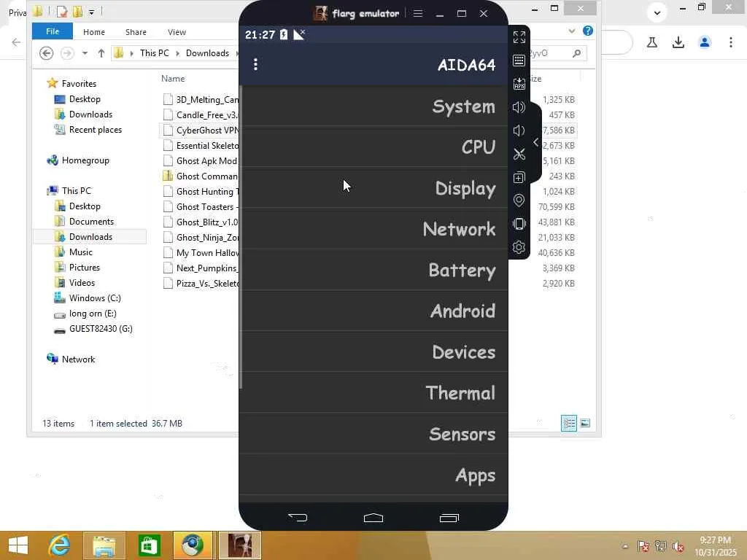Image resolution: width=747 pixels, height=560 pixels.
Task: Click the install APK icon in emulator sidebar
Action: pos(519,84)
